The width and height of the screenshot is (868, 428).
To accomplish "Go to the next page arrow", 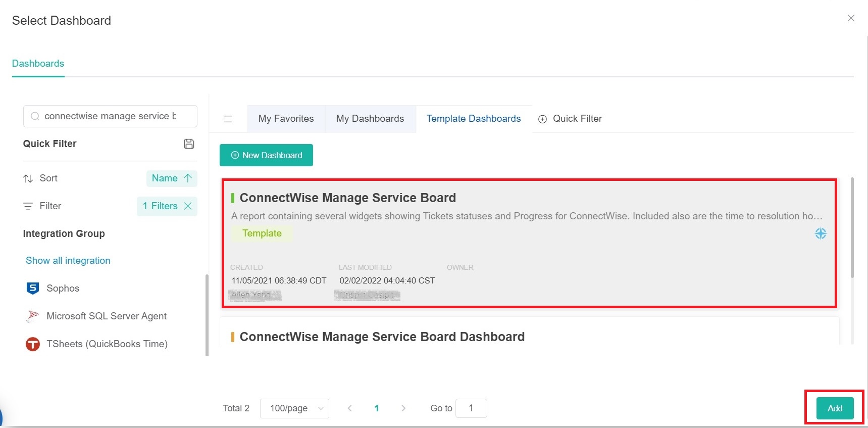I will pyautogui.click(x=403, y=408).
